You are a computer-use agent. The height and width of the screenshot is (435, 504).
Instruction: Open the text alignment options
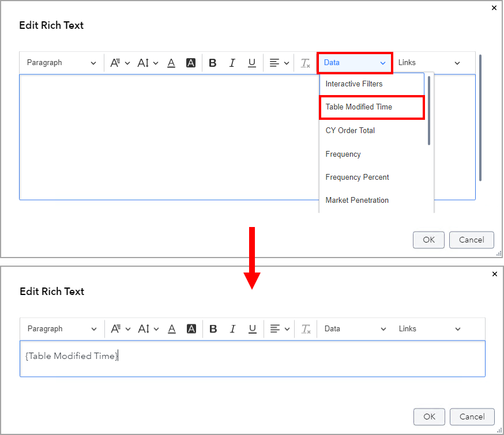tap(279, 63)
